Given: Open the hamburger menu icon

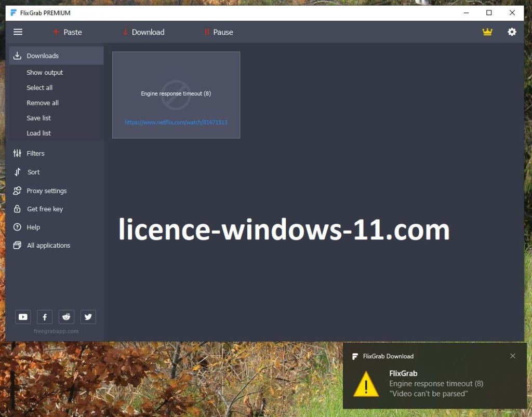Looking at the screenshot, I should pos(18,32).
